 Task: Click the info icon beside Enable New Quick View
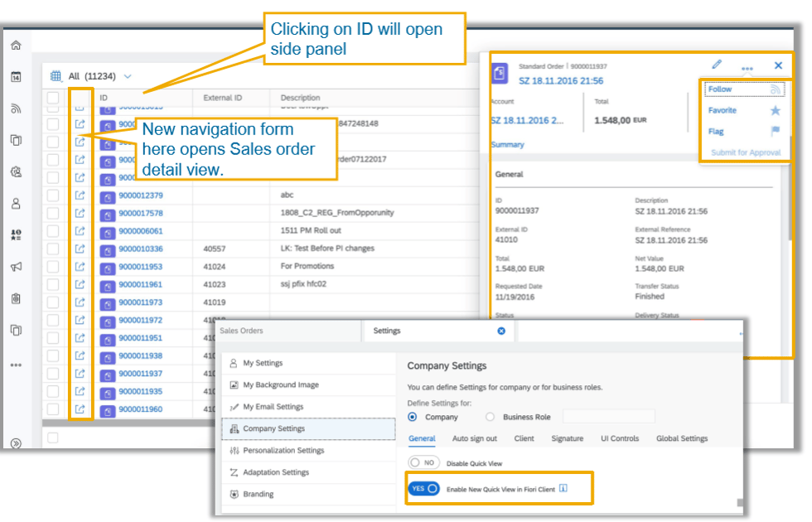[x=563, y=488]
